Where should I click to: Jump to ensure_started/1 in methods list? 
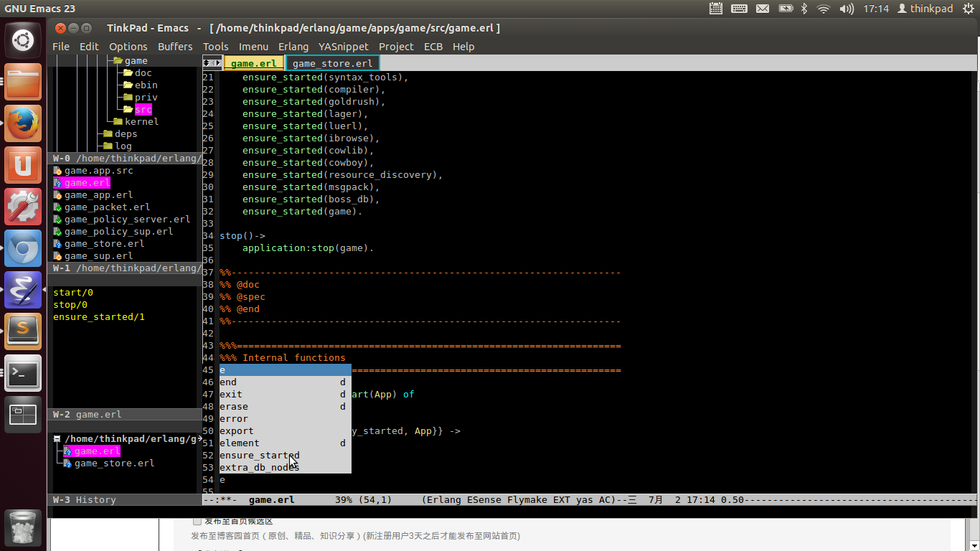pyautogui.click(x=99, y=317)
